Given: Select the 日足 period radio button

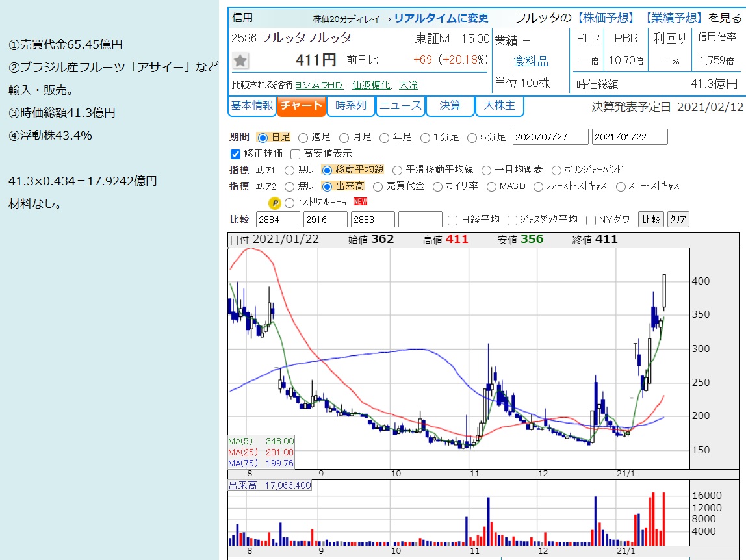Looking at the screenshot, I should click(x=263, y=138).
